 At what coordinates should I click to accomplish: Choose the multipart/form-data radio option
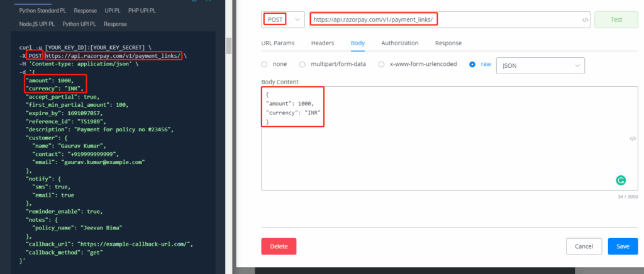[x=303, y=64]
